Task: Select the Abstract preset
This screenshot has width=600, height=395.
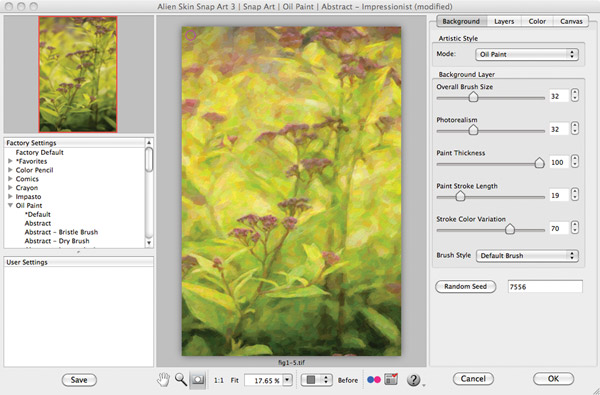Action: pos(38,223)
